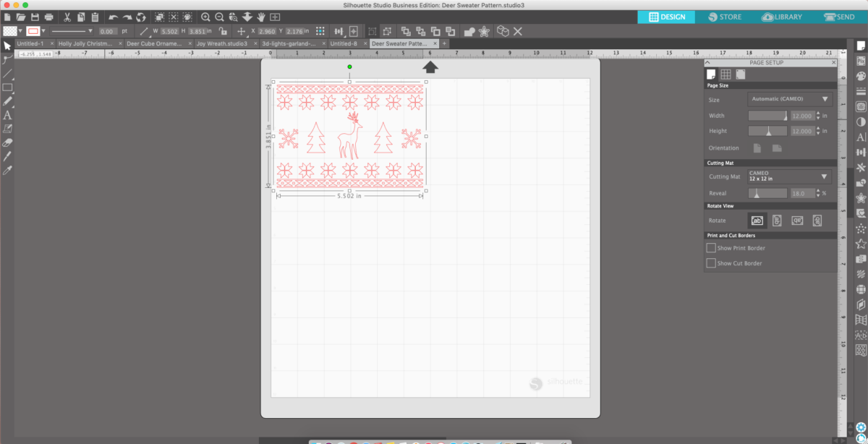The width and height of the screenshot is (868, 444).
Task: Open the Grid settings tab icon
Action: coord(726,74)
